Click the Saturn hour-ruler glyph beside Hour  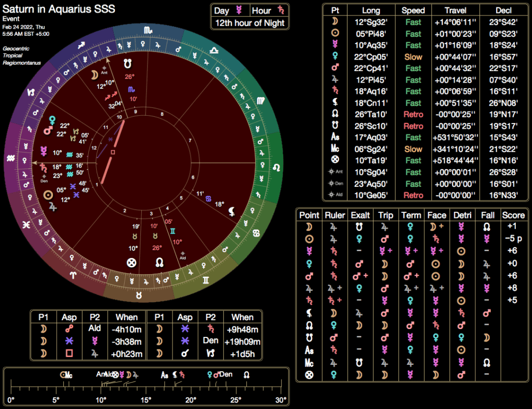point(281,10)
